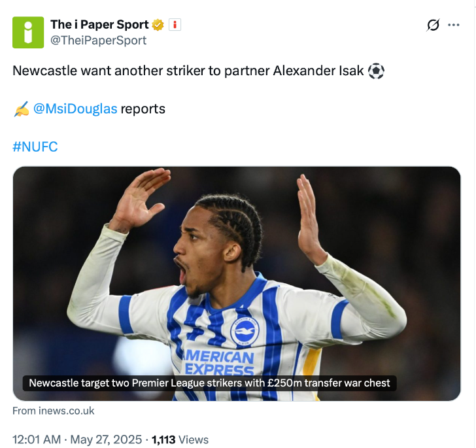Click the gold verified checkmark badge
This screenshot has height=448, width=476.
(158, 25)
